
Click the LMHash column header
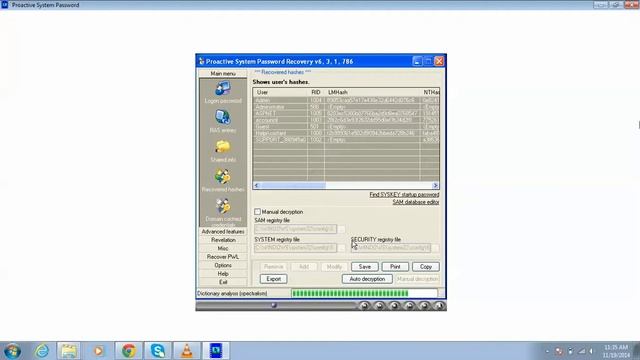click(372, 92)
